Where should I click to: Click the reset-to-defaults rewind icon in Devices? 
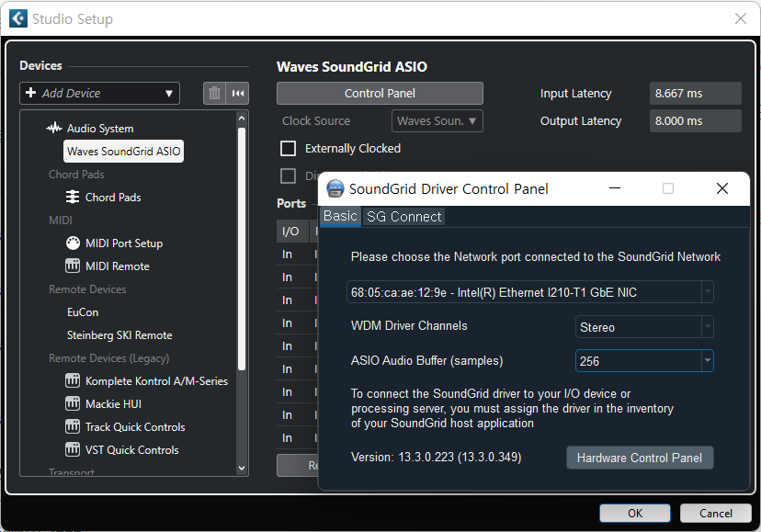(x=238, y=93)
